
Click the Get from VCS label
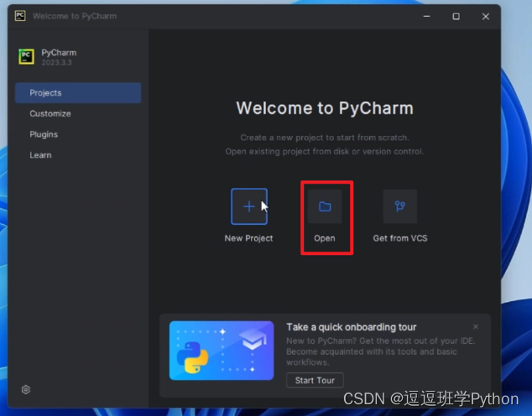pos(400,238)
